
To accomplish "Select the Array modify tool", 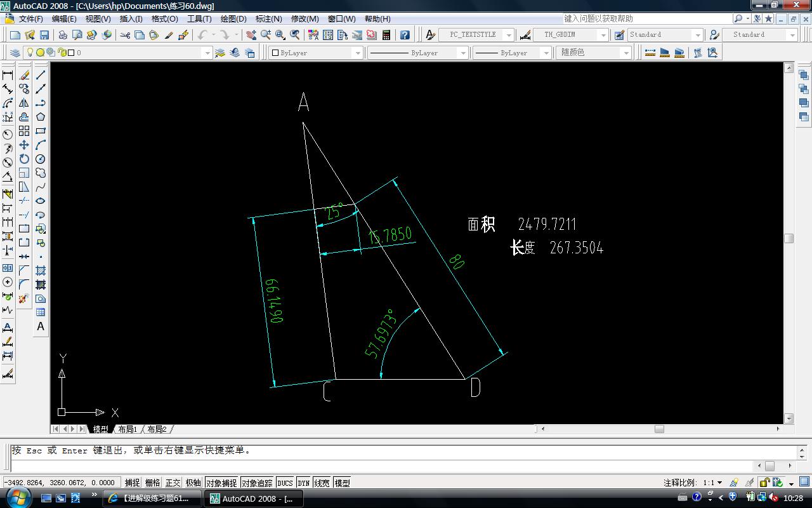I will click(x=24, y=131).
